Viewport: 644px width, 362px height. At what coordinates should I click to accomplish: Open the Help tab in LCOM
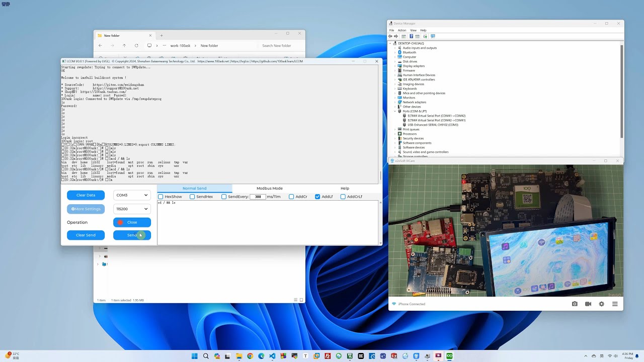point(345,189)
